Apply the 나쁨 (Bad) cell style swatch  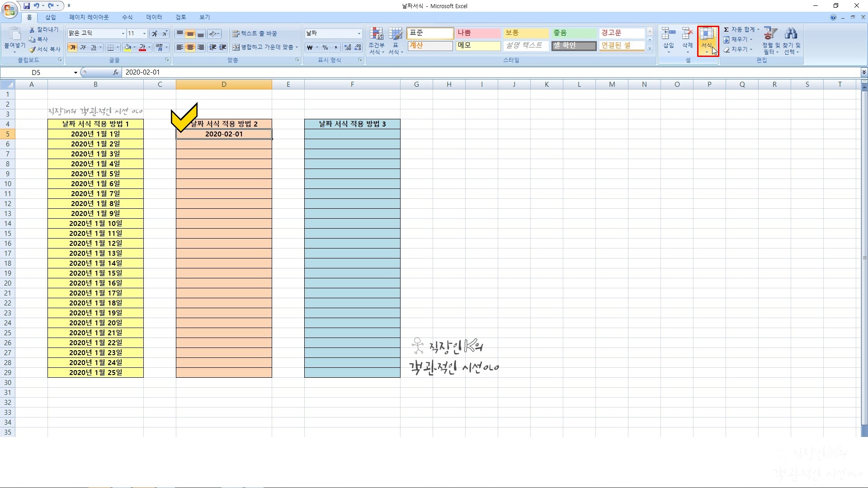pyautogui.click(x=478, y=33)
